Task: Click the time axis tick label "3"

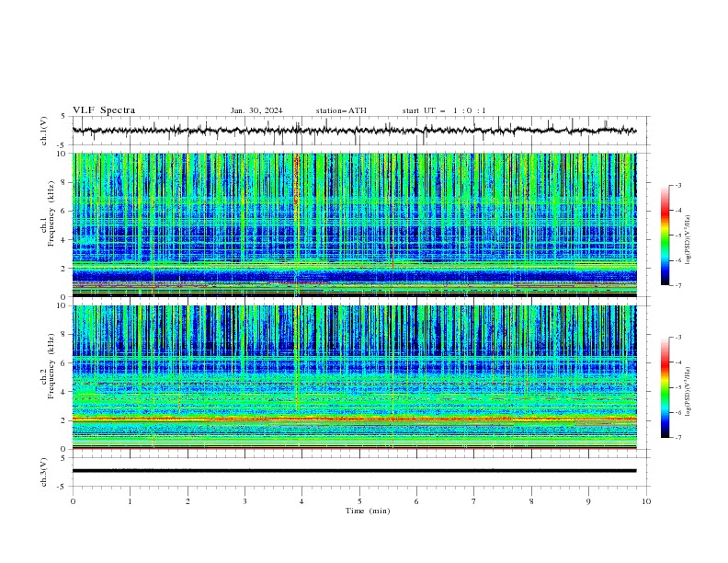Action: pyautogui.click(x=245, y=501)
